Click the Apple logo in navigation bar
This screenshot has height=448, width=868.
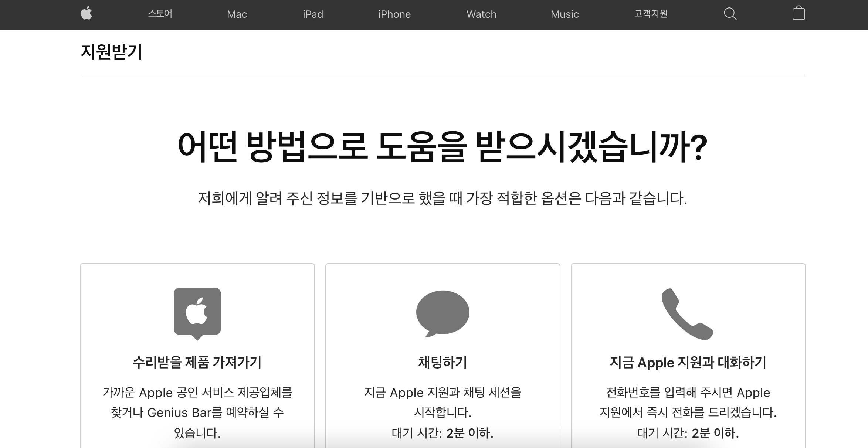[x=86, y=14]
